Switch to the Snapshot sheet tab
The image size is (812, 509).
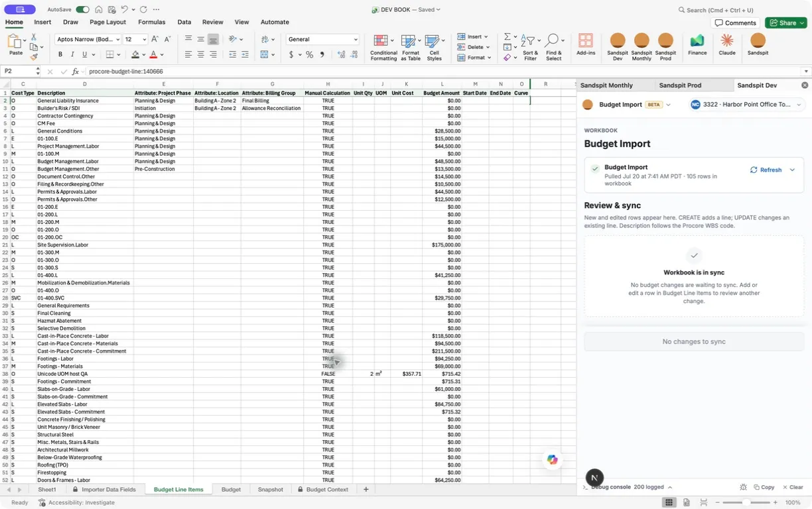tap(271, 489)
